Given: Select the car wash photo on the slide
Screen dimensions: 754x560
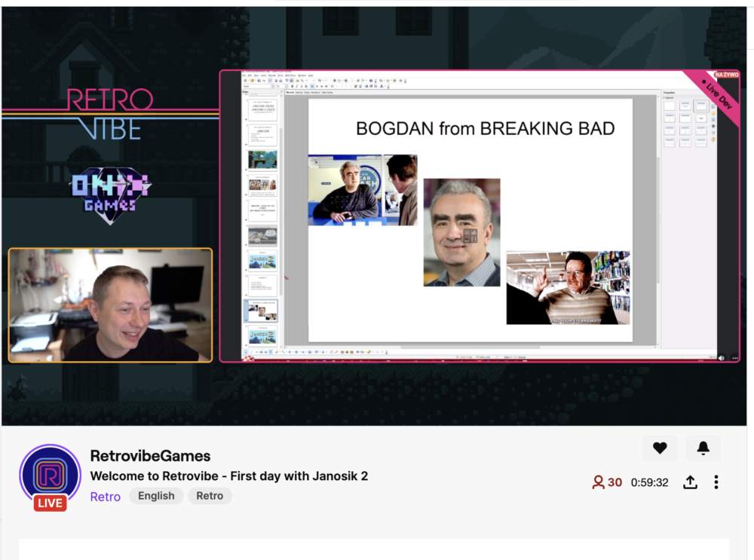Looking at the screenshot, I should click(x=363, y=190).
